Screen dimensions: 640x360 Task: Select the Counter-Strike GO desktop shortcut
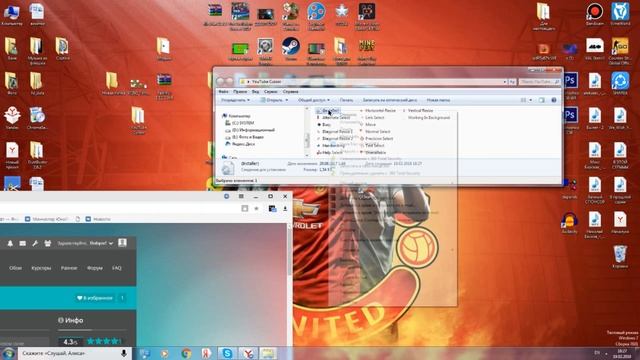(x=620, y=51)
